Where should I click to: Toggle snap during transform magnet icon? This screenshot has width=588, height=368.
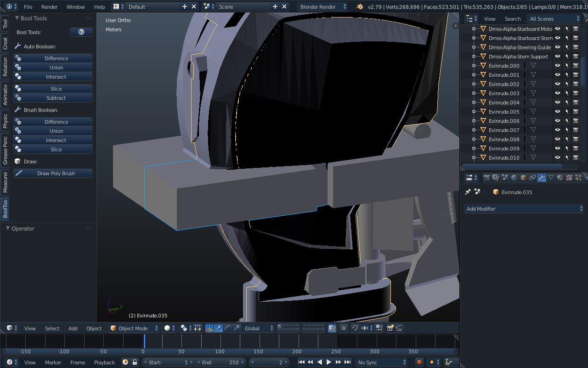[x=355, y=328]
